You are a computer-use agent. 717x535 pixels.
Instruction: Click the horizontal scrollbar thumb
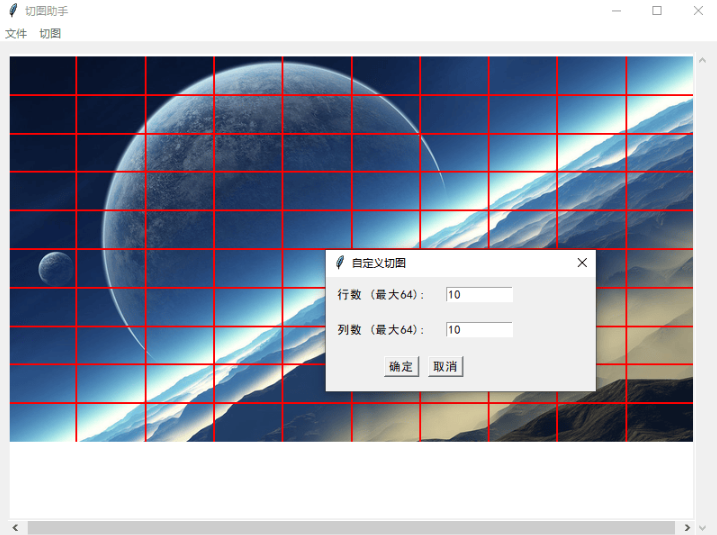point(351,527)
